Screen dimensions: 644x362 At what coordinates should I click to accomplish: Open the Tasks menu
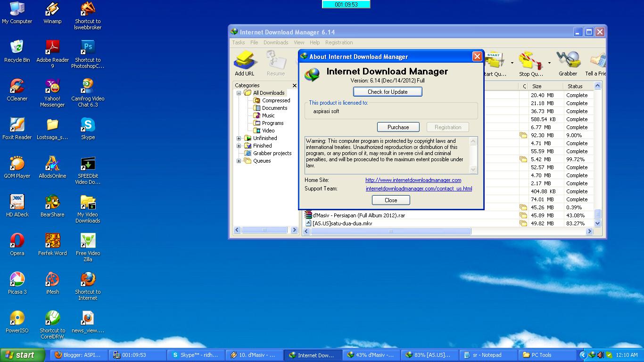click(238, 42)
